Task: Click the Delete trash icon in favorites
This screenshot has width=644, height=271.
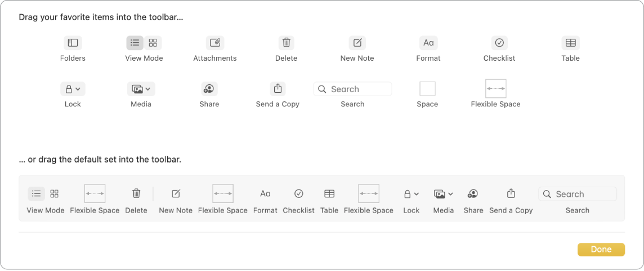Action: 286,43
